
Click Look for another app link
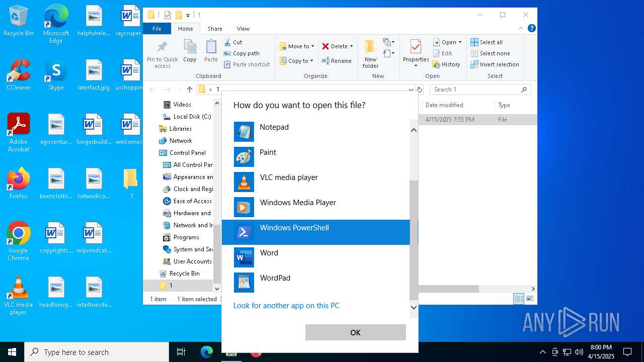286,306
